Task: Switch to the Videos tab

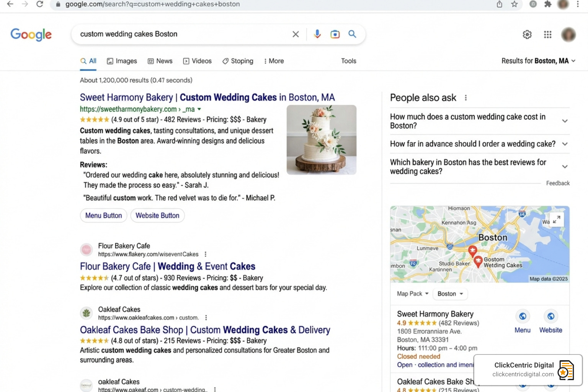Action: [x=197, y=61]
